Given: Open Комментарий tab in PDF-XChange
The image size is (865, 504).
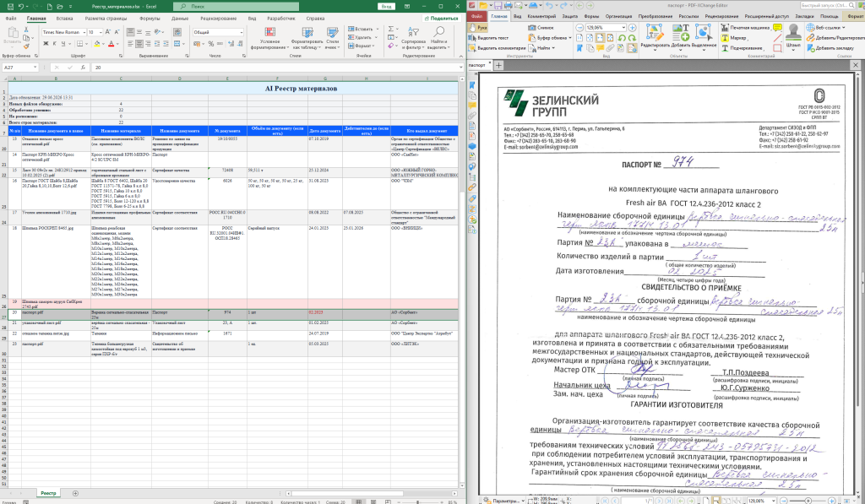Looking at the screenshot, I should coord(541,17).
